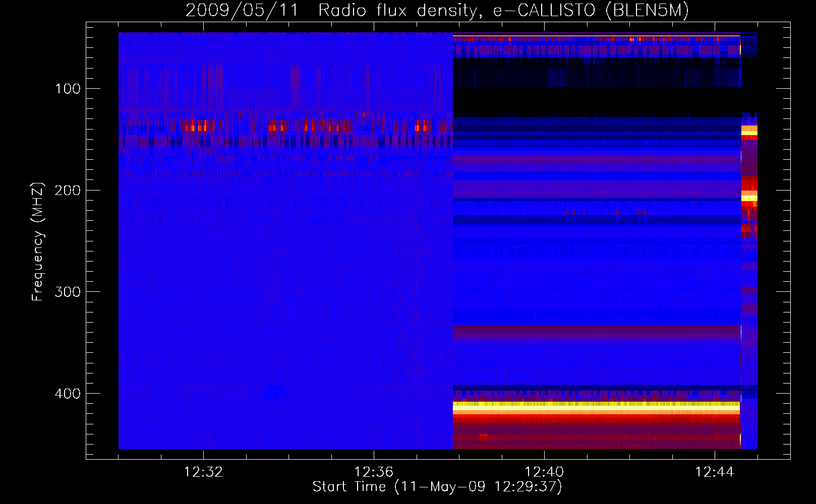
Task: Click the 12:44 time tick label
Action: 715,472
